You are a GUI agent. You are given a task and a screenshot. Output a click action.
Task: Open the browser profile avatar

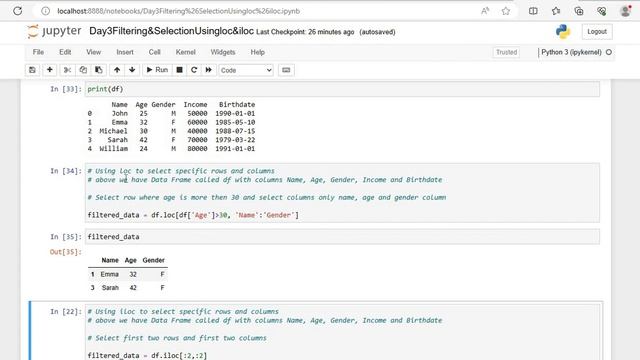[x=625, y=11]
